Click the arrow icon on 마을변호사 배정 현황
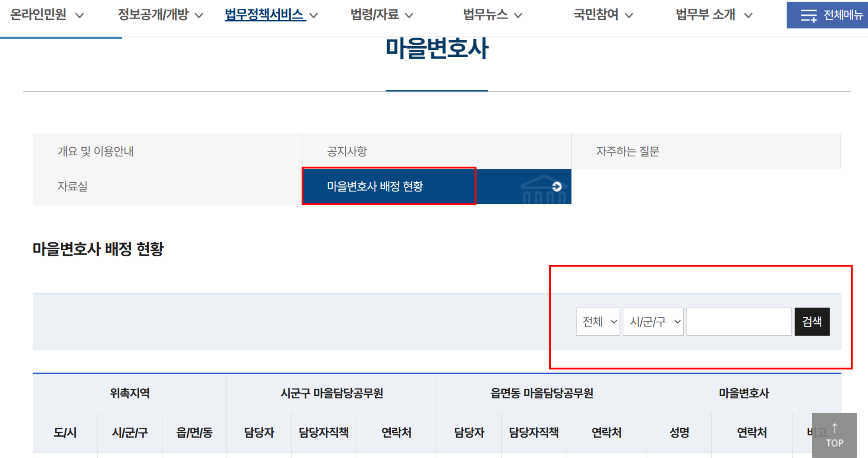Screen dimensions: 868x458 (557, 187)
